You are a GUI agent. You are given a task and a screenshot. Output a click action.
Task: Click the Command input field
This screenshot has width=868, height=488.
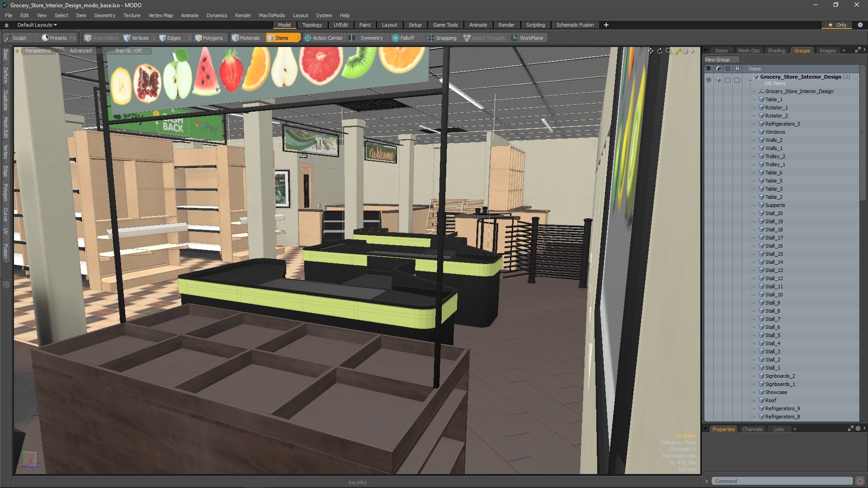click(782, 481)
